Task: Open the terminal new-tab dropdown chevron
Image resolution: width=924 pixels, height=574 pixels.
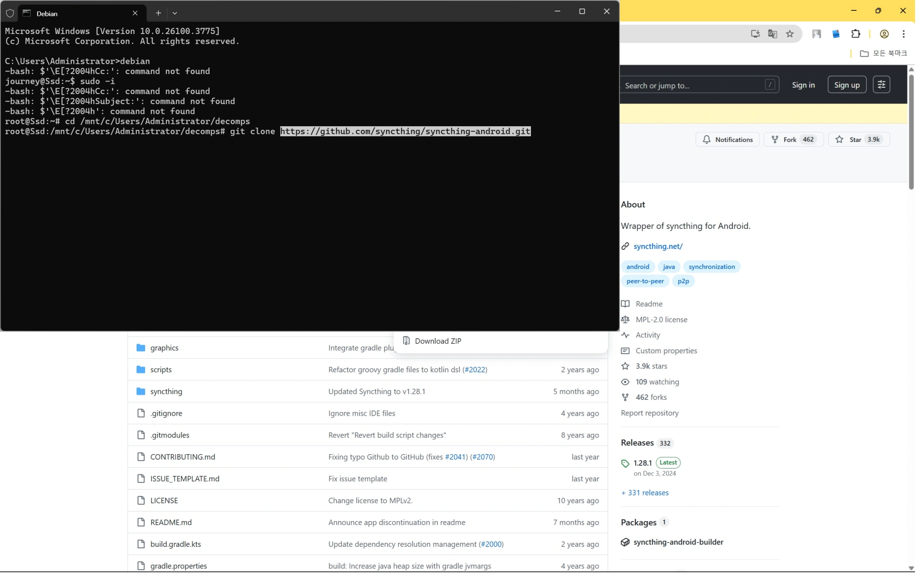Action: coord(175,13)
